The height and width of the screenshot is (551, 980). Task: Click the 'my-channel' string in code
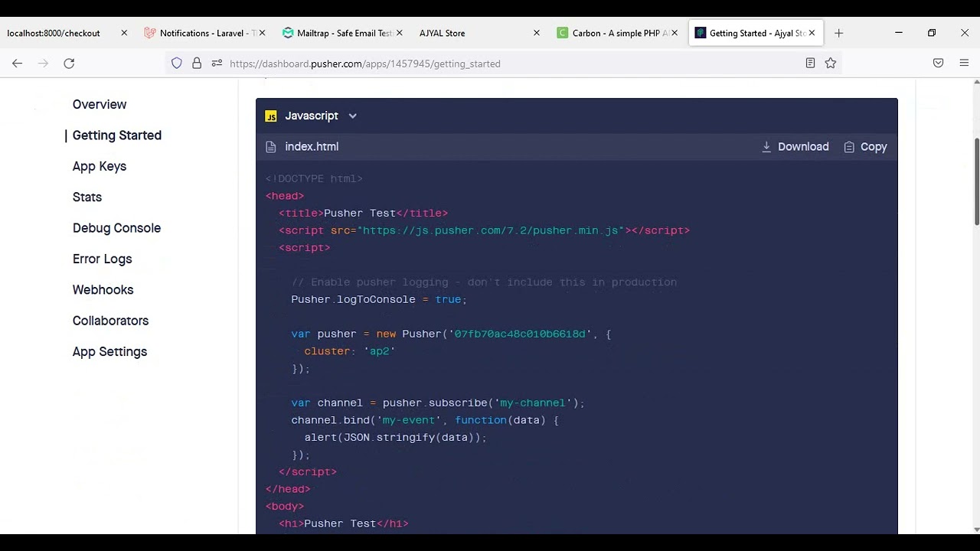533,403
